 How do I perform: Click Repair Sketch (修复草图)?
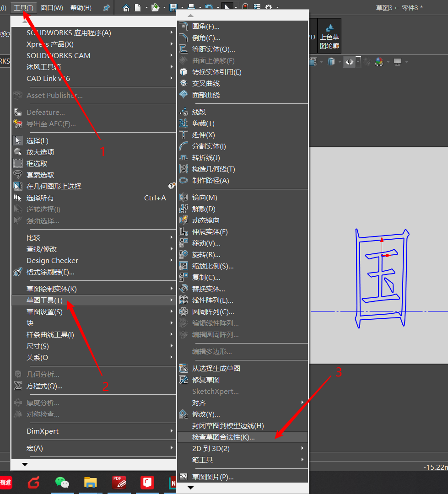[243, 380]
